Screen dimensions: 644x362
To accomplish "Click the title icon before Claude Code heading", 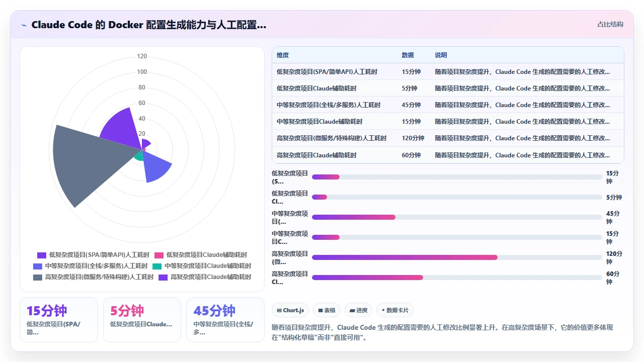I will (x=24, y=25).
